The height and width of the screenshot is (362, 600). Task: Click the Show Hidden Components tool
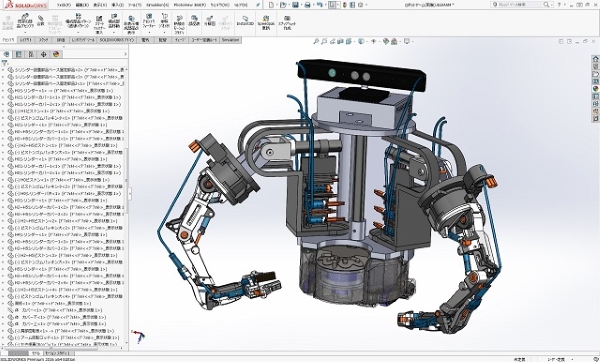pos(131,24)
